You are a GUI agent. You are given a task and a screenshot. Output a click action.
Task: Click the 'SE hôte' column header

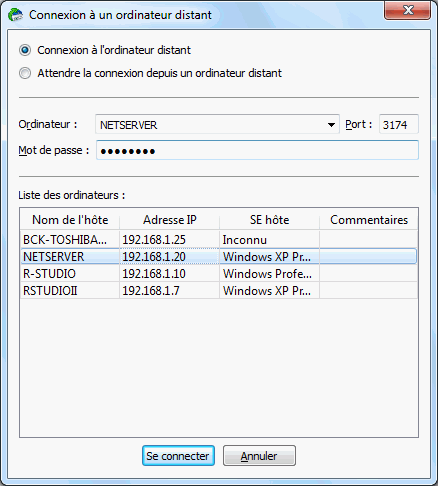pos(269,220)
